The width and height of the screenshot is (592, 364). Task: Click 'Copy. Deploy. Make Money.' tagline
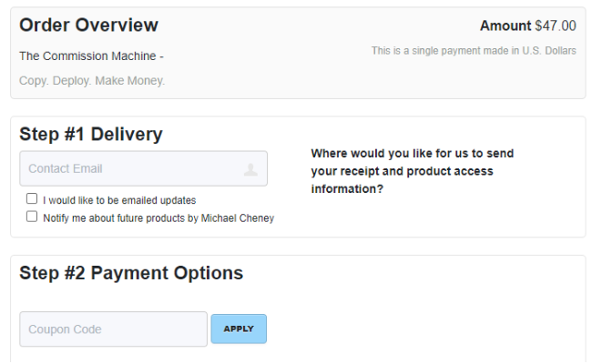tap(92, 81)
